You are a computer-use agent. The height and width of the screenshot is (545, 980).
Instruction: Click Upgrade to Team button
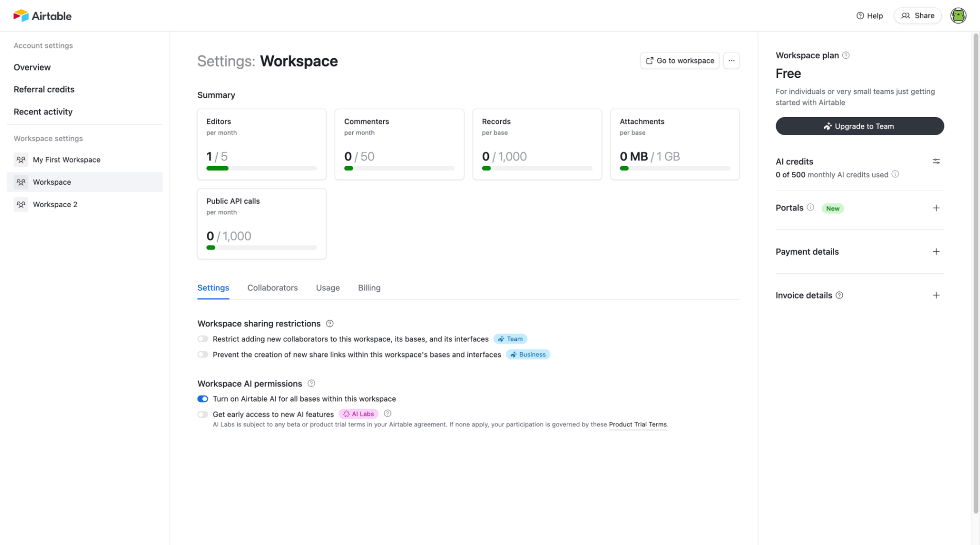859,126
